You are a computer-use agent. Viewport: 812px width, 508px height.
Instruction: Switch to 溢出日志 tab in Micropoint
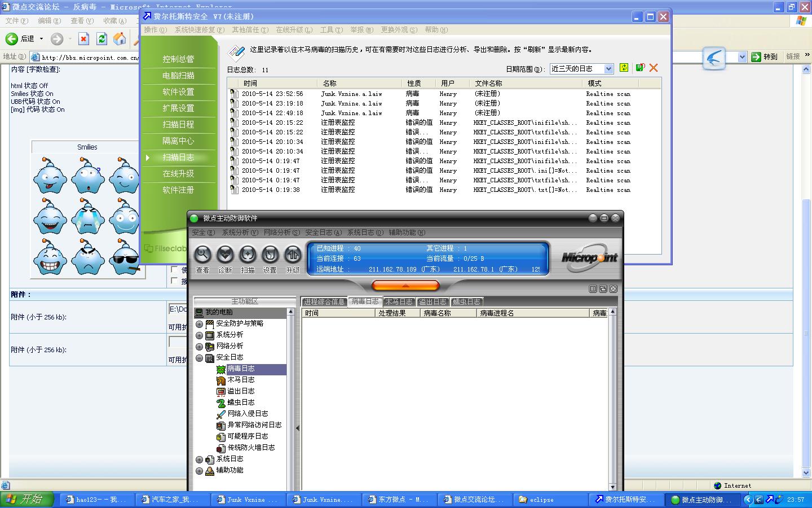(x=433, y=302)
